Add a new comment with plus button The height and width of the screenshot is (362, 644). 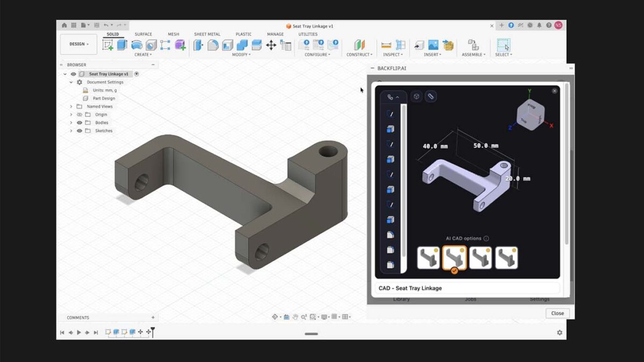[153, 317]
